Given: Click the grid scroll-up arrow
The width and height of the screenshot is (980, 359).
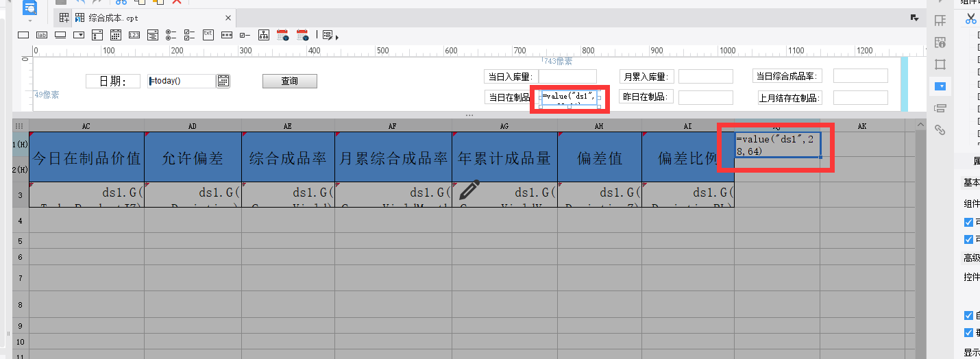Looking at the screenshot, I should pyautogui.click(x=921, y=125).
